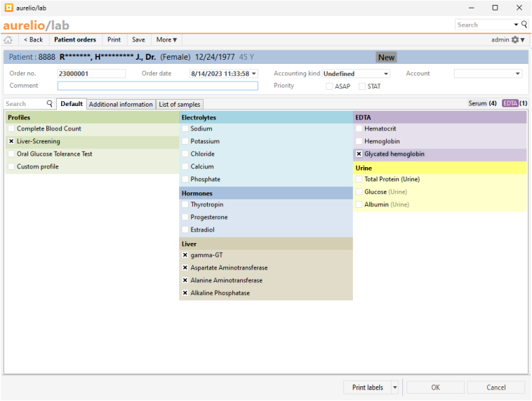Open the Print labels dropdown arrow
Screen dimensions: 532x401
click(x=394, y=388)
